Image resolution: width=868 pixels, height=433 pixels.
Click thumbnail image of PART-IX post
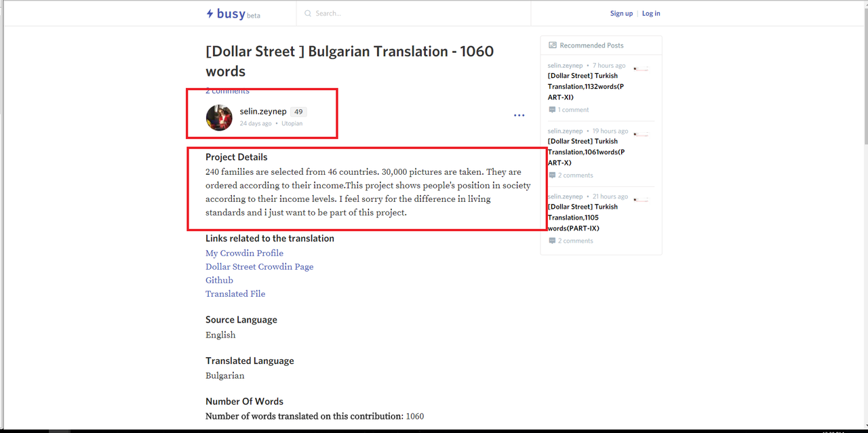click(x=641, y=201)
